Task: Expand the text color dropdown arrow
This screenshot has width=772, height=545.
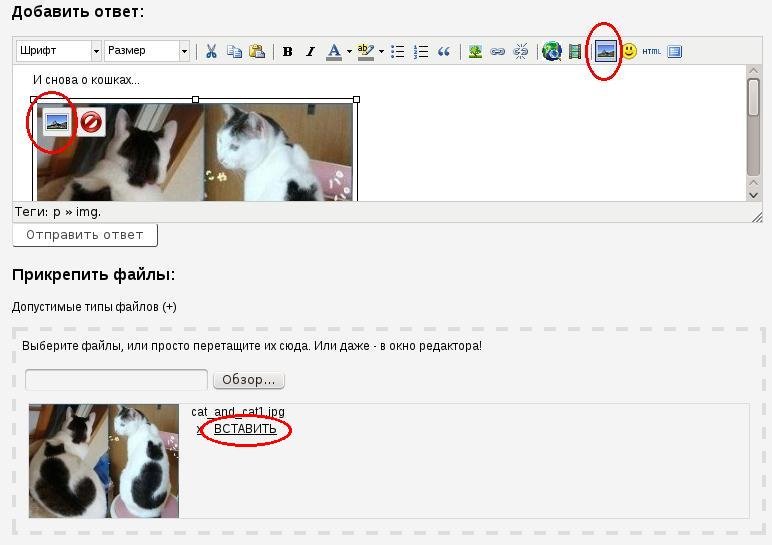Action: point(349,51)
